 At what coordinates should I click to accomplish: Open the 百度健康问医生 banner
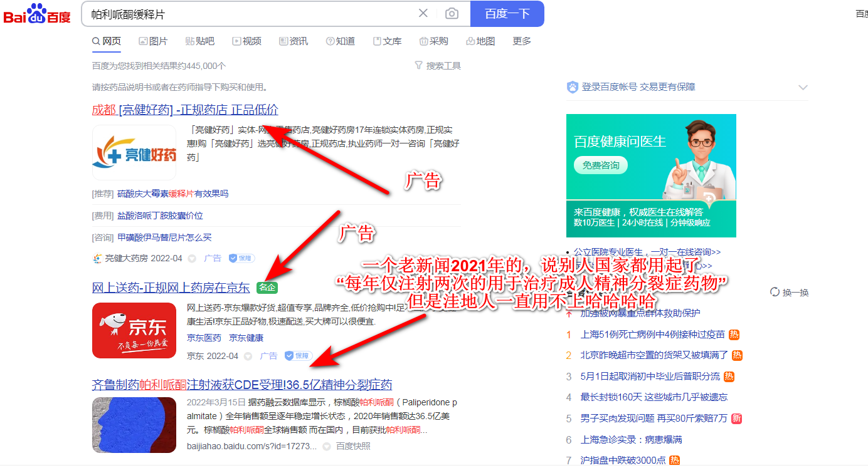(x=651, y=175)
